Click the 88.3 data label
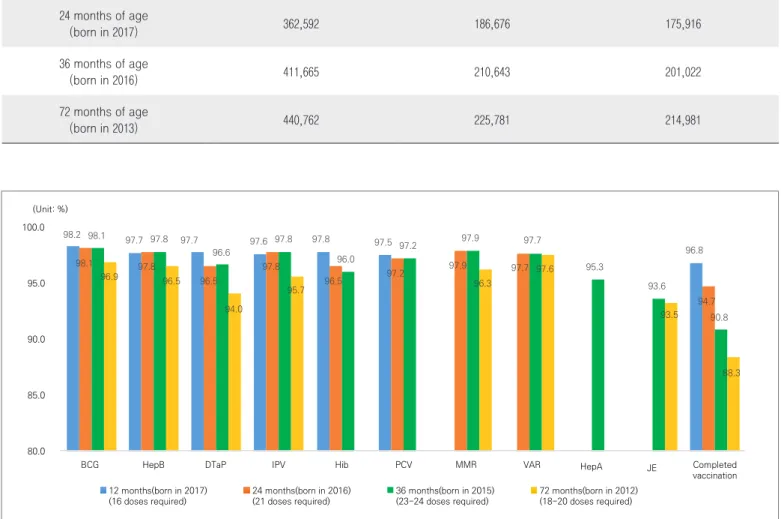Screen dimensions: 781x519 coord(731,373)
